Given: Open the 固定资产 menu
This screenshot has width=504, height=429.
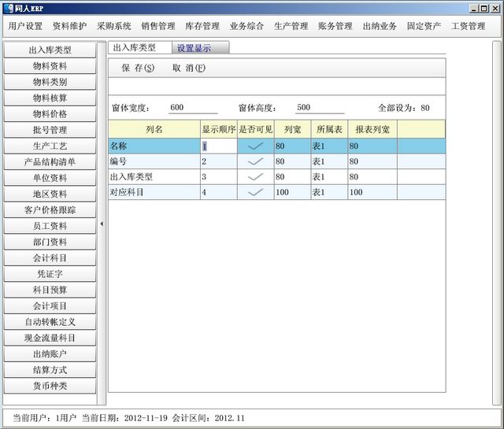Looking at the screenshot, I should tap(424, 26).
